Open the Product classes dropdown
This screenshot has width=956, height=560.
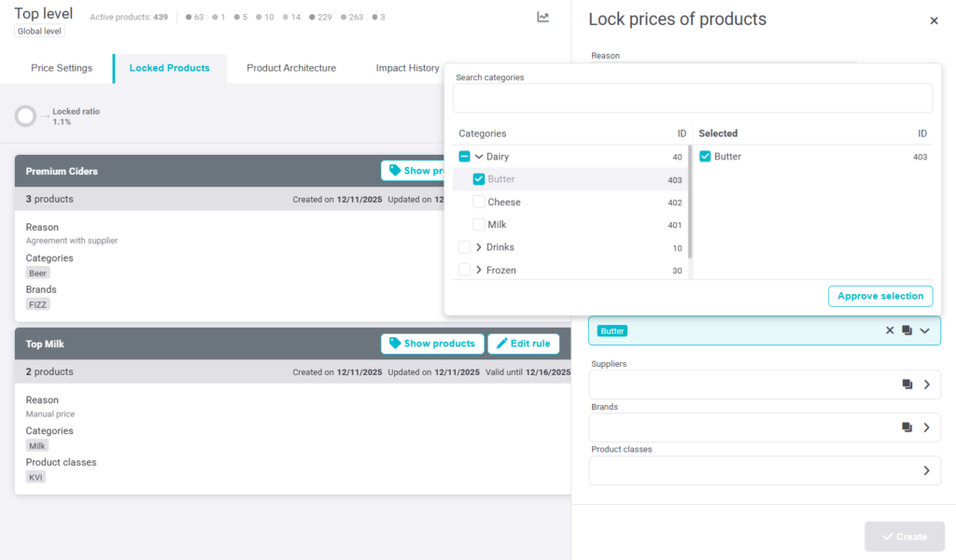pos(925,470)
